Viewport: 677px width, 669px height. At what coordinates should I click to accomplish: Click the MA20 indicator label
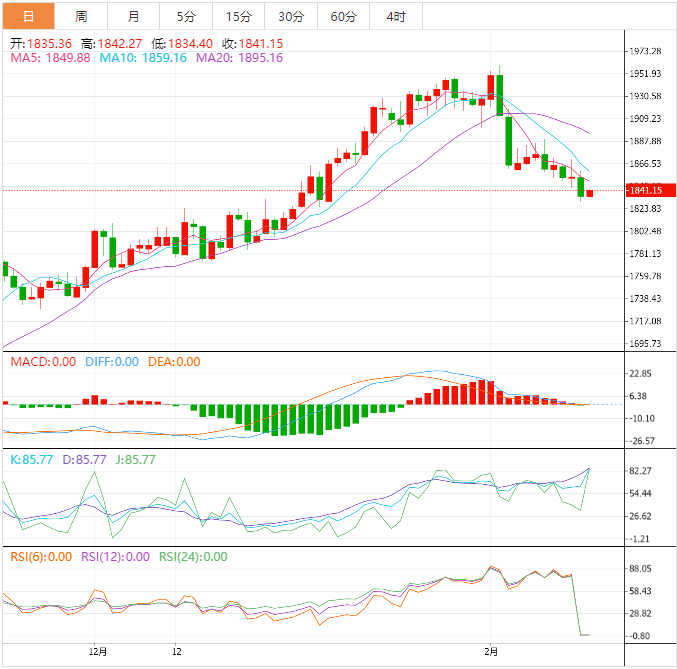[x=239, y=58]
